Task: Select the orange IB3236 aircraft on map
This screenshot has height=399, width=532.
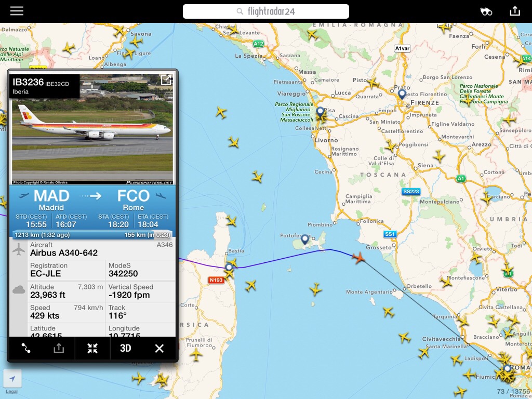Action: (x=358, y=258)
